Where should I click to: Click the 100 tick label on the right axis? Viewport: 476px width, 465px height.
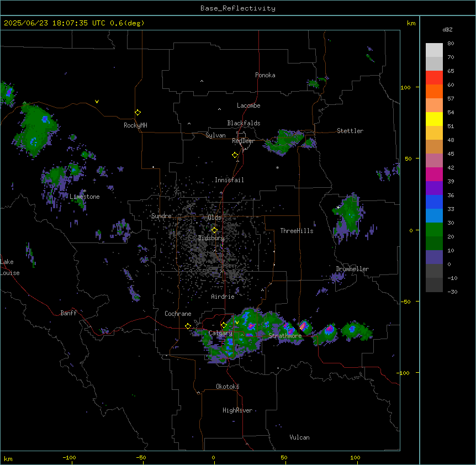(405, 87)
